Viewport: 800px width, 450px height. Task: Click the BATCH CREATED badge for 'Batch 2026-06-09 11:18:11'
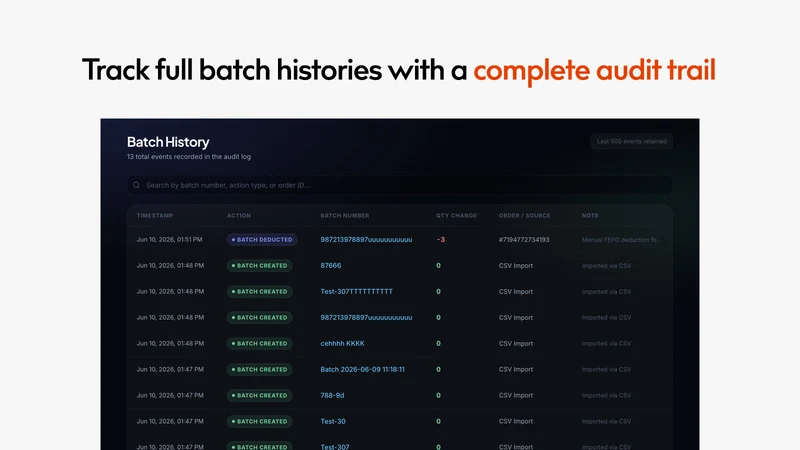click(x=260, y=369)
